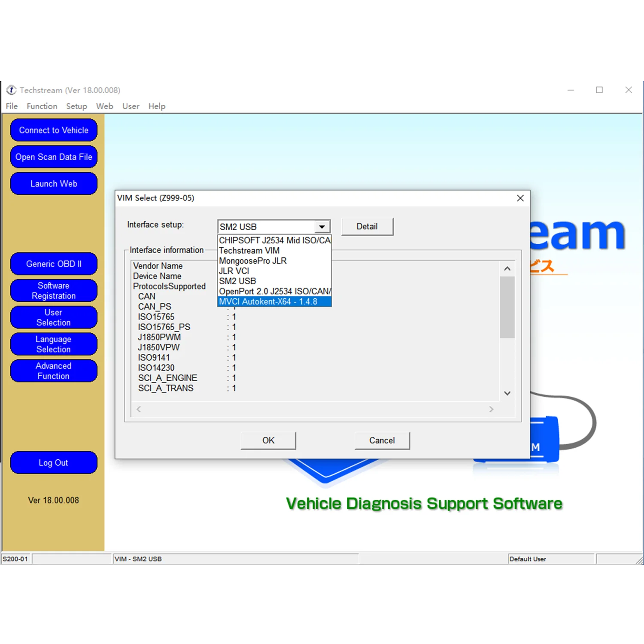Select the Generic OBD II button
The width and height of the screenshot is (644, 644).
coord(54,264)
